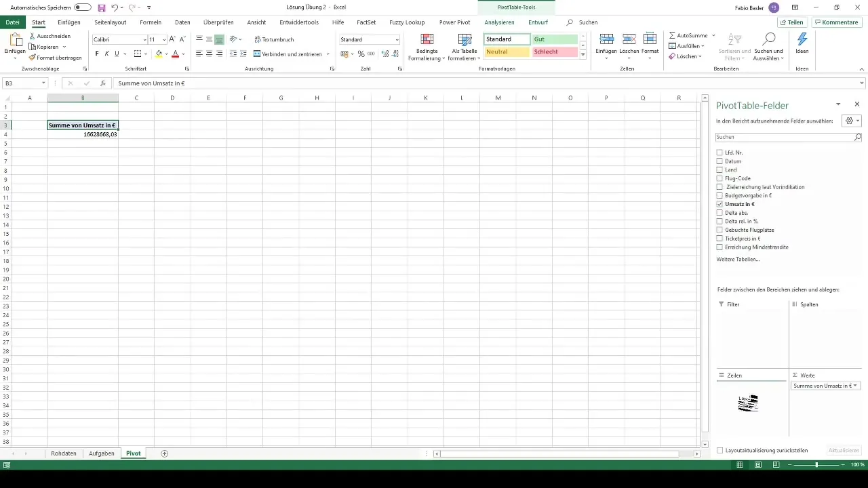The image size is (868, 488).
Task: Select the Aufgaben sheet tab
Action: point(102,453)
